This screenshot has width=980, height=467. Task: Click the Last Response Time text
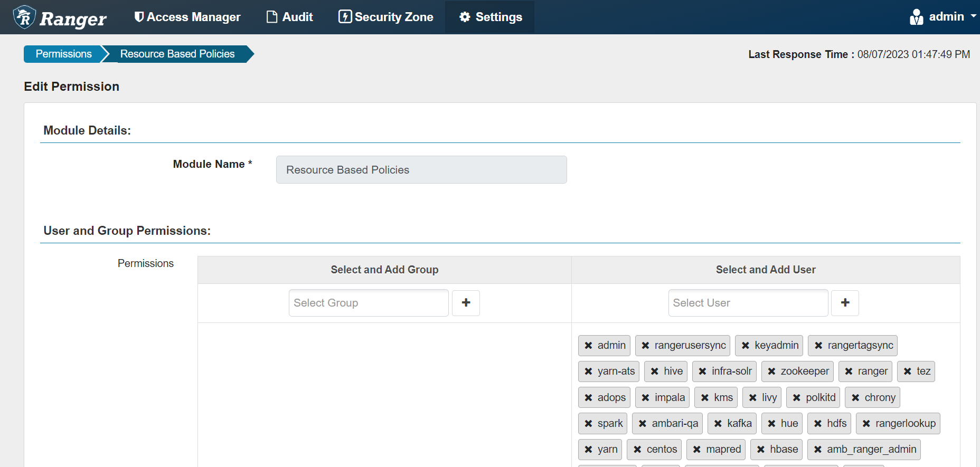[859, 54]
